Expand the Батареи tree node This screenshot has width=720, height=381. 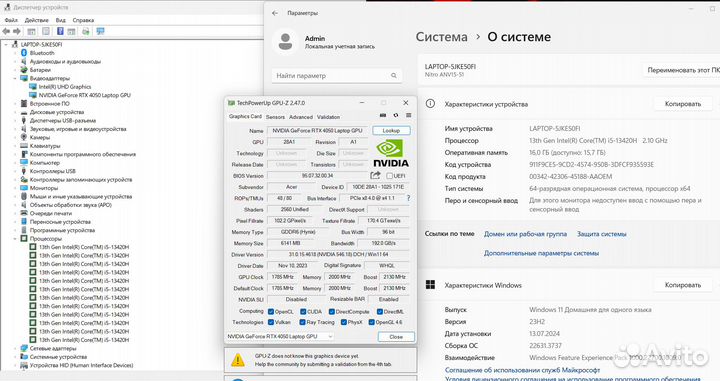15,70
